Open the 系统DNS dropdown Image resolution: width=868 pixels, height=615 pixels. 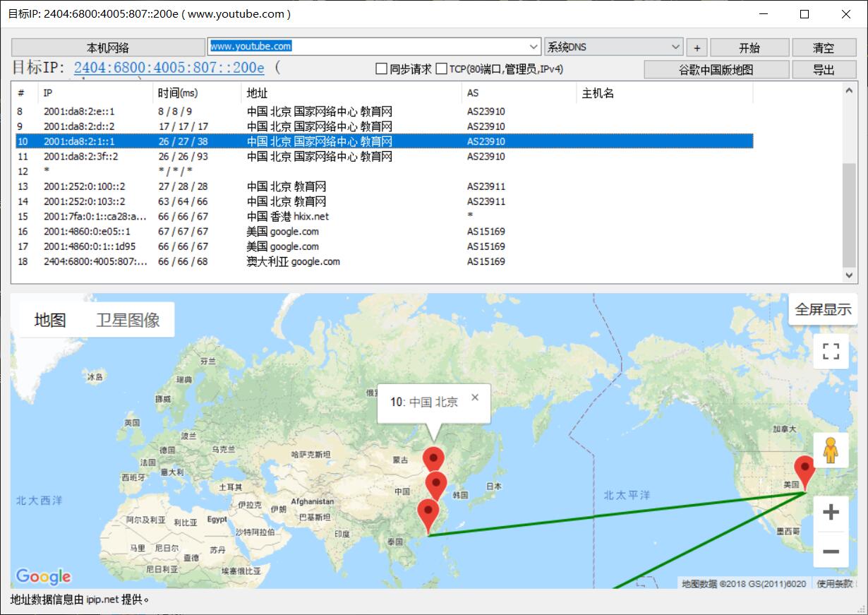point(613,47)
